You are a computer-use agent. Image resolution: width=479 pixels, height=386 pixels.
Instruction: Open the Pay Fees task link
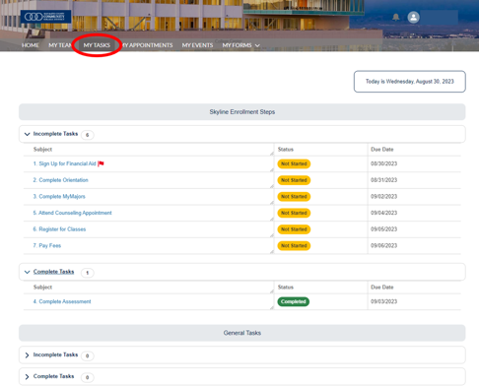47,246
